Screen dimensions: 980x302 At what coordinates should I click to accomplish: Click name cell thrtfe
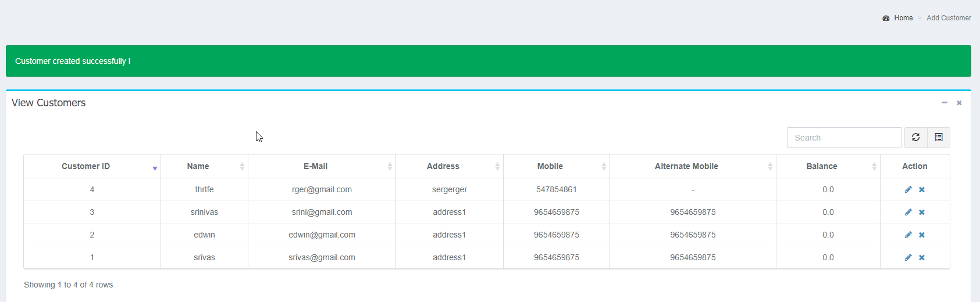(x=204, y=189)
